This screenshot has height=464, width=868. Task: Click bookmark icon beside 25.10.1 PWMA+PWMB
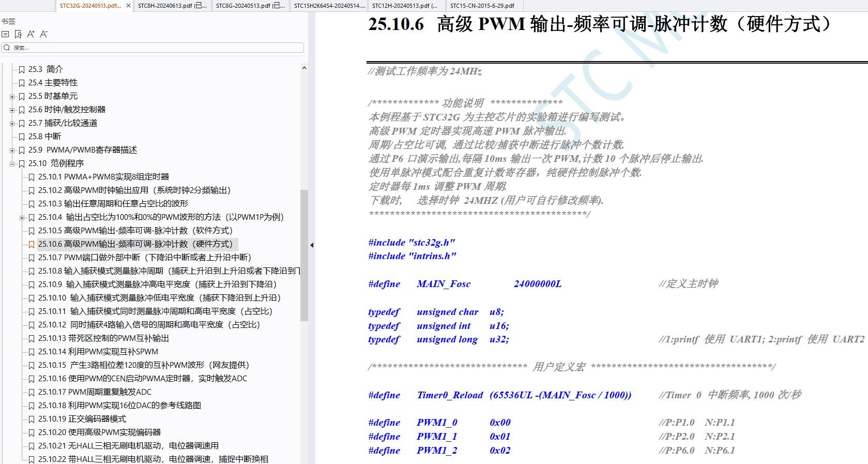[32, 177]
